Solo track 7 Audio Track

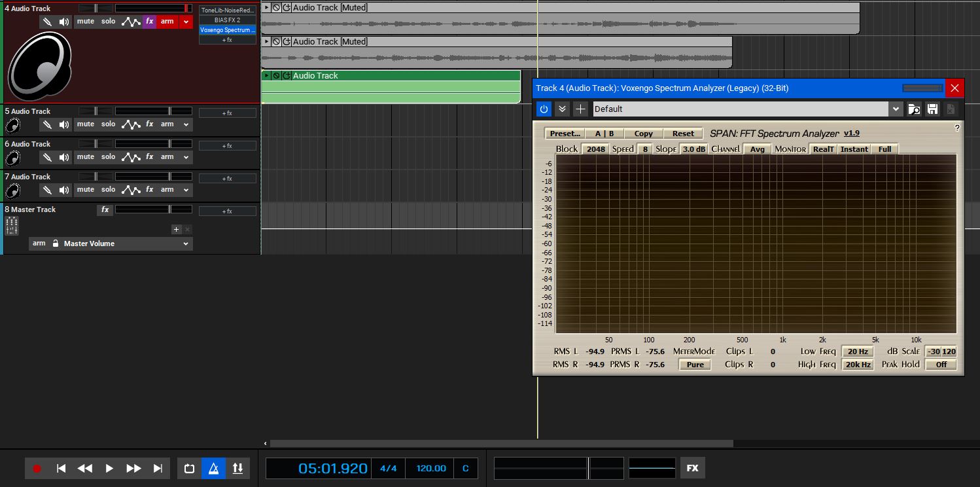pyautogui.click(x=108, y=190)
